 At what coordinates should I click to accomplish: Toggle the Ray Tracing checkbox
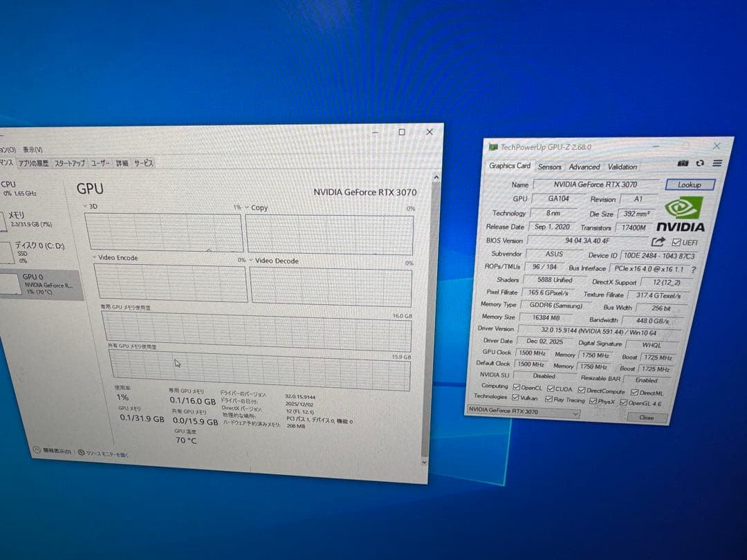tap(548, 400)
